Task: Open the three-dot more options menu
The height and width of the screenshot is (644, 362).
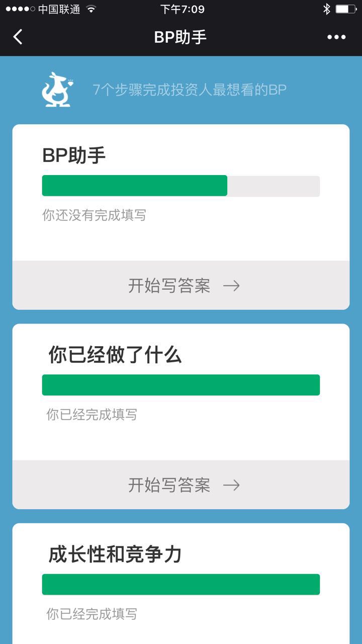Action: coord(336,37)
